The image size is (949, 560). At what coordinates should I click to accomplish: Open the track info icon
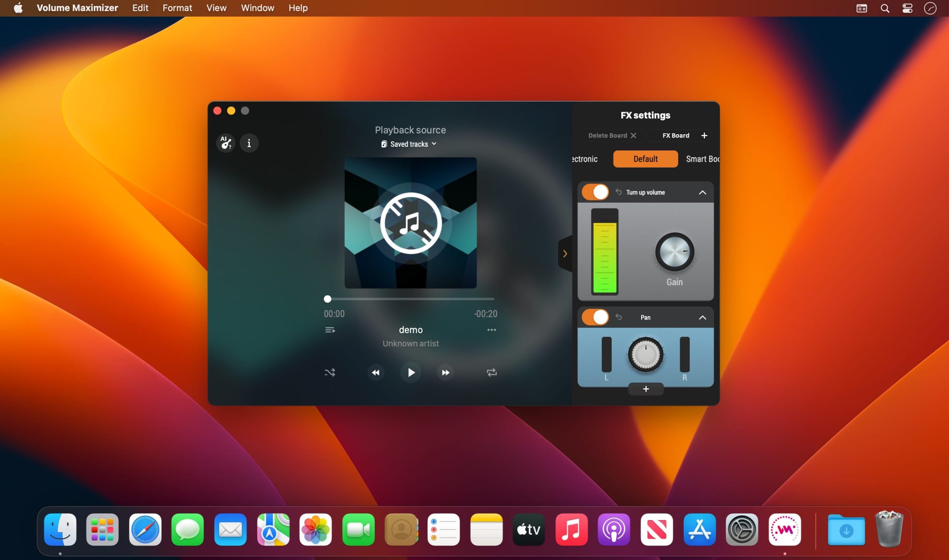point(249,143)
